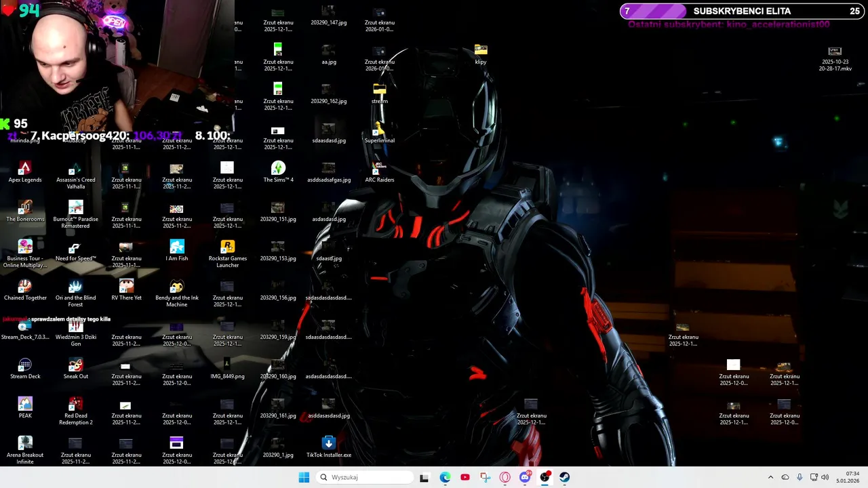Select the sdaasdasd.jpg file
The width and height of the screenshot is (868, 488).
point(329,133)
